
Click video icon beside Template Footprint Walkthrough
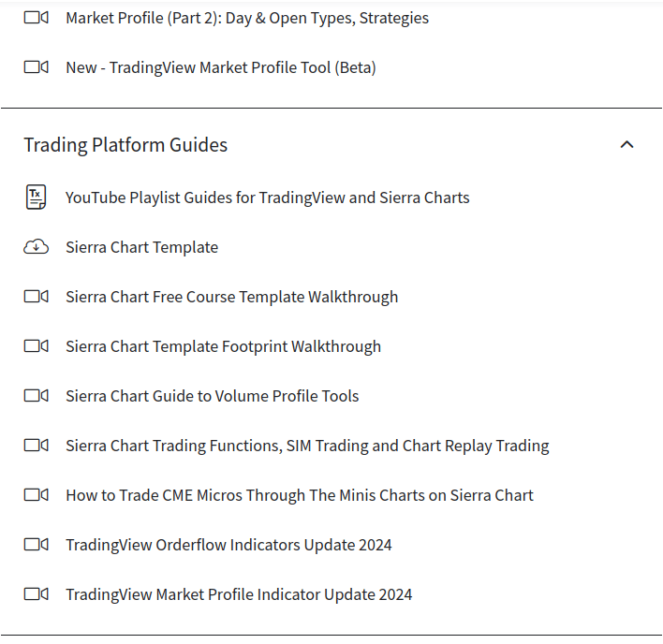36,346
